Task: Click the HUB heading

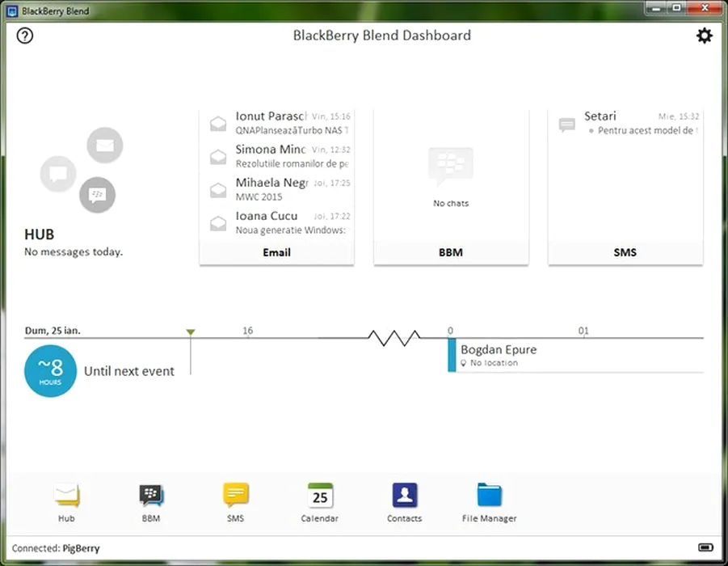Action: tap(40, 234)
